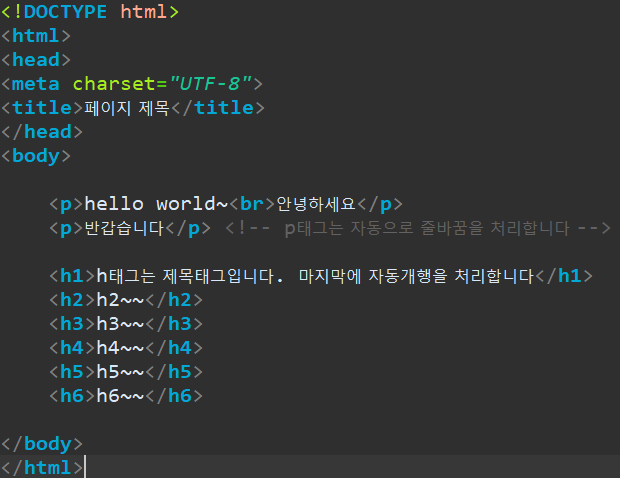Click the closing /head tag
Screen dimensions: 620x478
point(42,132)
